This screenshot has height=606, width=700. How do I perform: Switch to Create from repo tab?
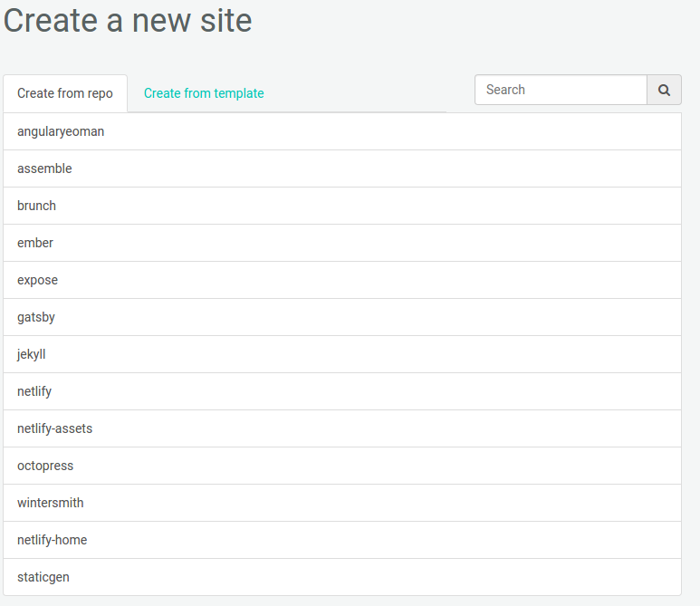(x=65, y=93)
